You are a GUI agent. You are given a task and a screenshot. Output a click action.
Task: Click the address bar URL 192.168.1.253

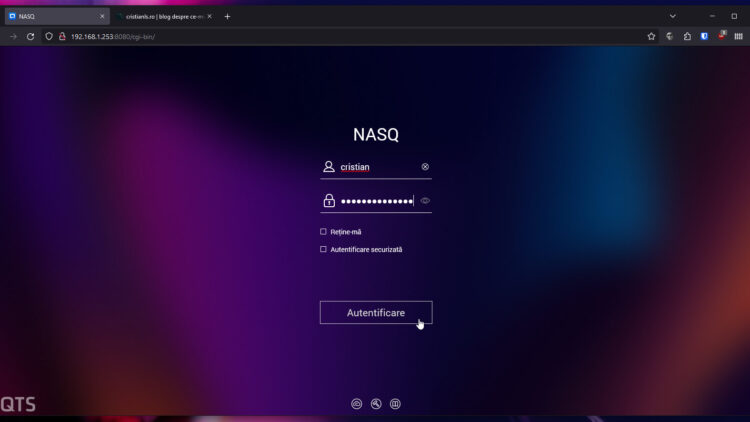pos(113,36)
